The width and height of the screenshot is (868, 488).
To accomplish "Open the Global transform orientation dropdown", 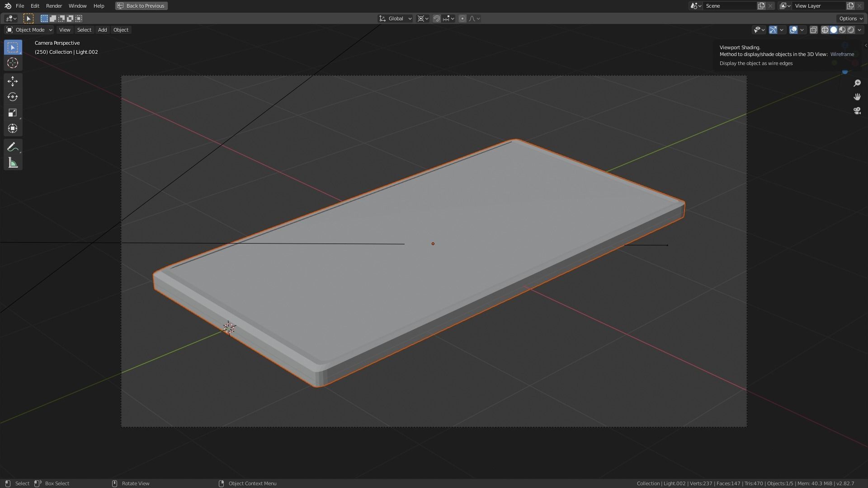I will click(396, 19).
